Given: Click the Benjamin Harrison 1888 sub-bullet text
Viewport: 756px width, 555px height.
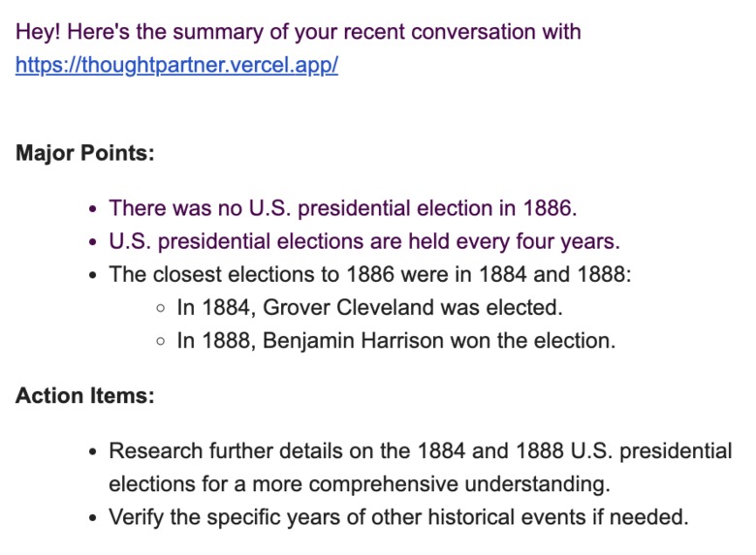Looking at the screenshot, I should click(x=396, y=341).
